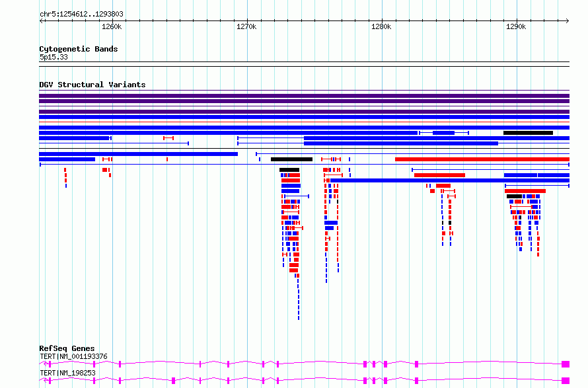Select the longest thick red DGV variant bar
This screenshot has width=588, height=388.
[482, 159]
